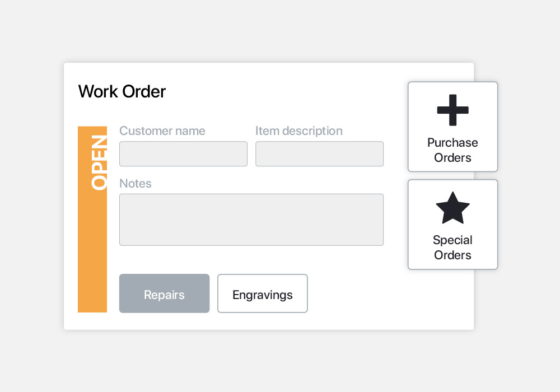This screenshot has width=560, height=392.
Task: Click the star icon above Special Orders
Action: (452, 208)
